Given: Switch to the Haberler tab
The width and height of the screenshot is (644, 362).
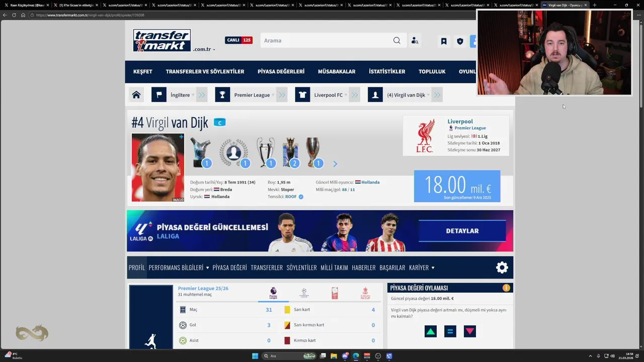Looking at the screenshot, I should pos(364,267).
